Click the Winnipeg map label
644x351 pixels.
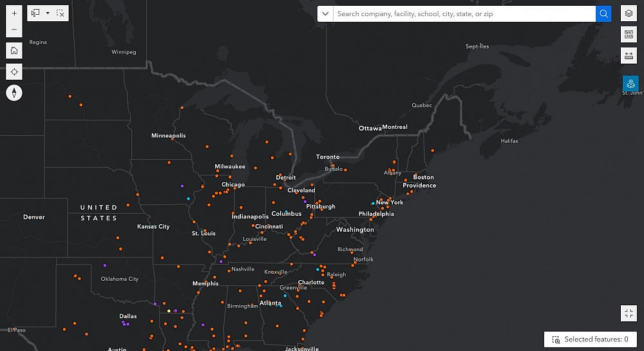click(x=124, y=52)
